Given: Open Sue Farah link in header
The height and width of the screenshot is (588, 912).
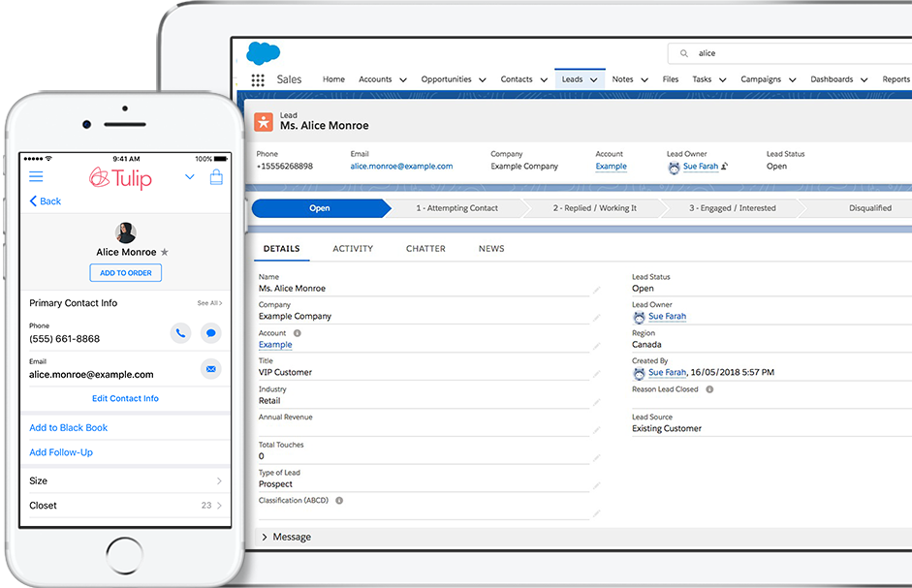Looking at the screenshot, I should coord(701,167).
